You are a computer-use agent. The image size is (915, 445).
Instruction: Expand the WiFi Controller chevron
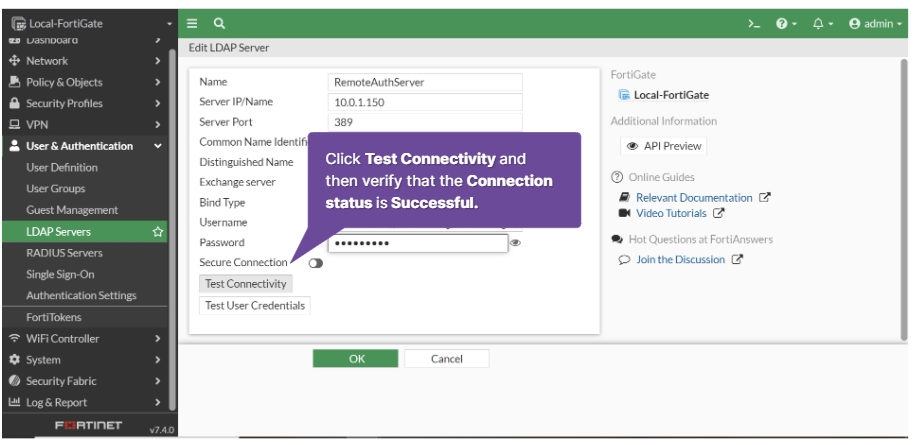158,338
